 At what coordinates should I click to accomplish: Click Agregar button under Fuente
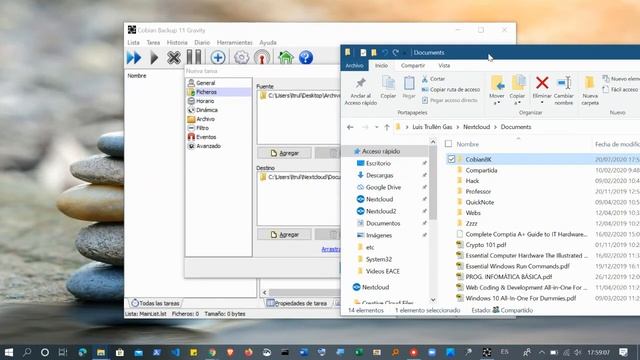coord(284,153)
